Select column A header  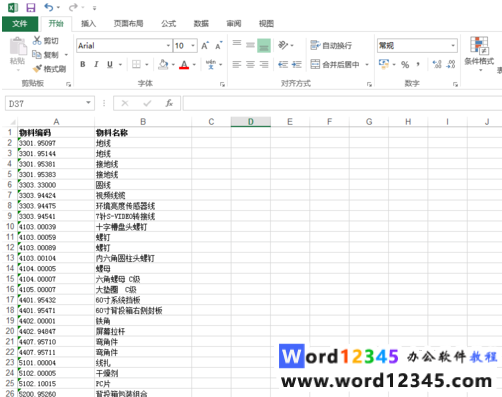pos(56,122)
